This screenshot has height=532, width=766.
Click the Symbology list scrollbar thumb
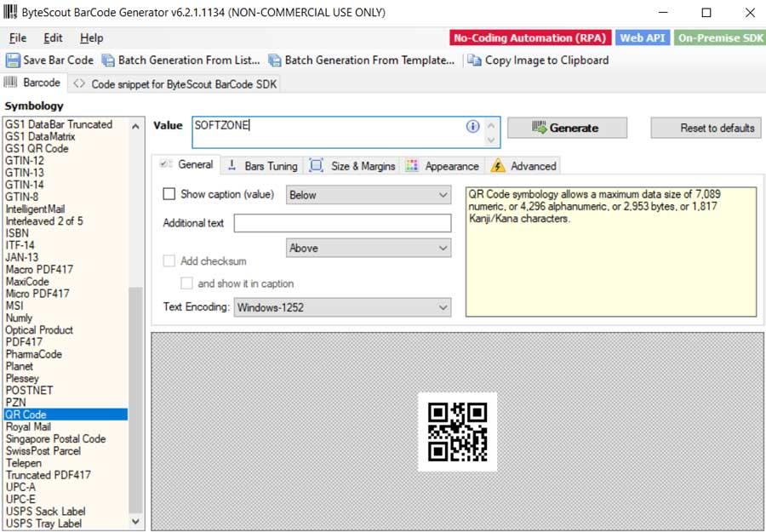click(136, 401)
